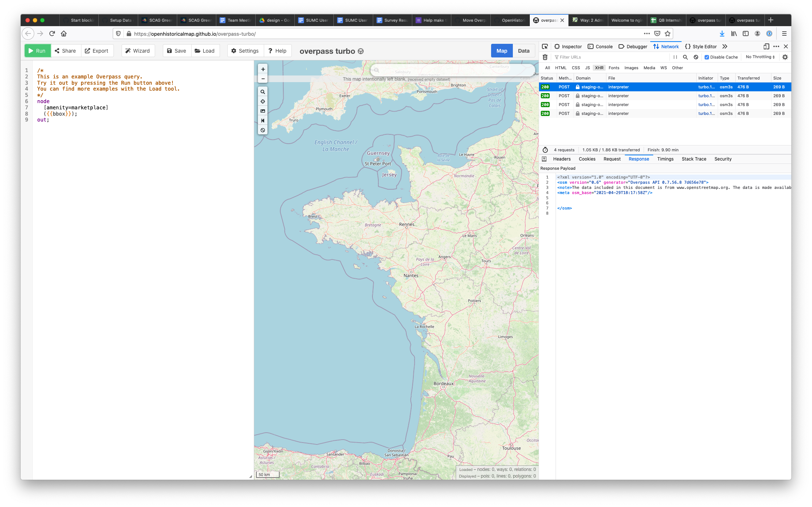Export the map view using the image icon
This screenshot has width=812, height=507.
(x=263, y=111)
